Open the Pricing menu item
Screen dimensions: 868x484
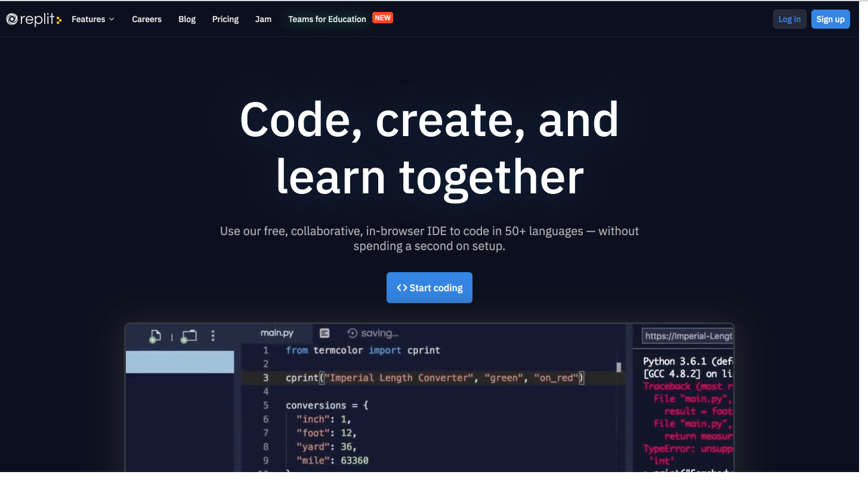click(225, 19)
